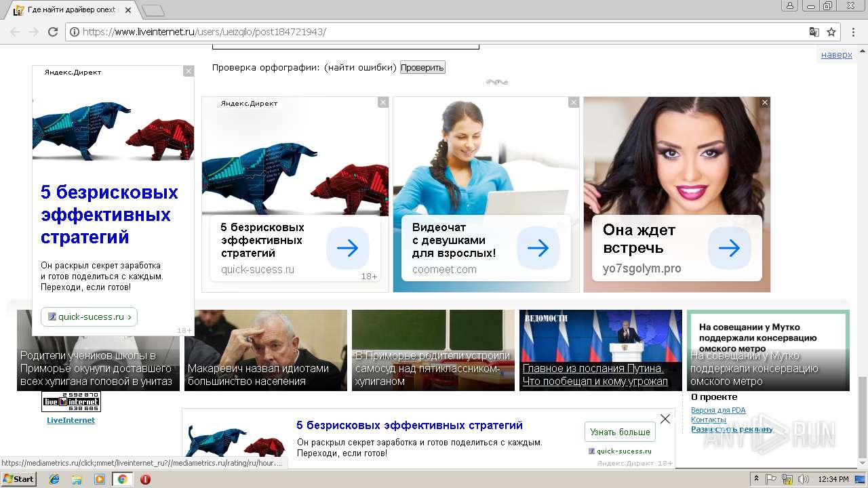The height and width of the screenshot is (488, 868).
Task: Select the active browser tab Где найти драйвер
Action: [73, 10]
